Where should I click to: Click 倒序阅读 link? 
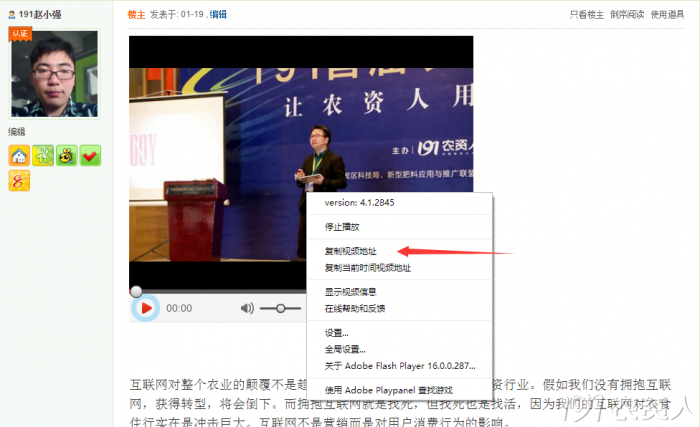point(627,14)
